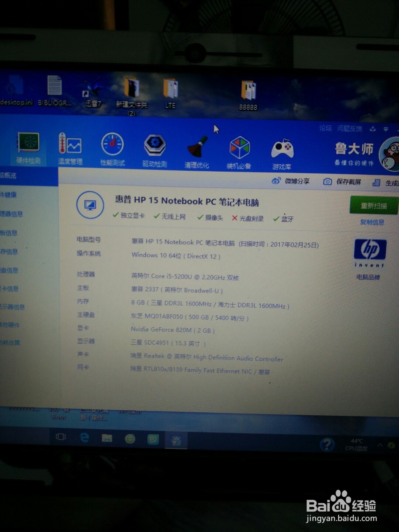The height and width of the screenshot is (532, 399).
Task: Select 硬件健康 in the sidebar
Action: click(x=8, y=195)
